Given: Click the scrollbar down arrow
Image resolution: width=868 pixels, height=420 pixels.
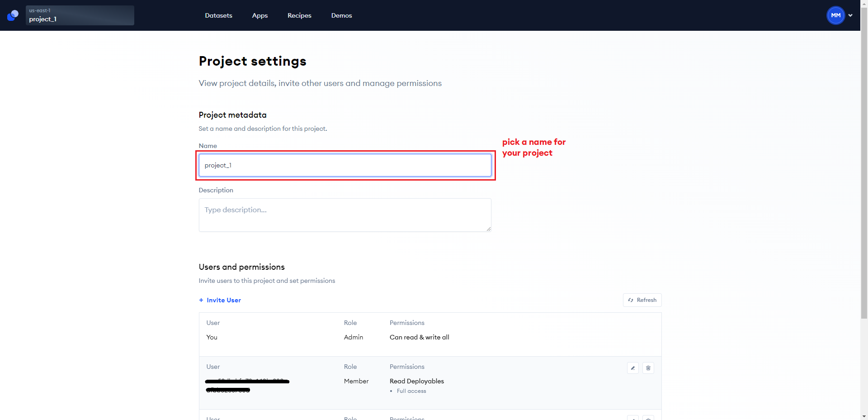Looking at the screenshot, I should (x=864, y=416).
